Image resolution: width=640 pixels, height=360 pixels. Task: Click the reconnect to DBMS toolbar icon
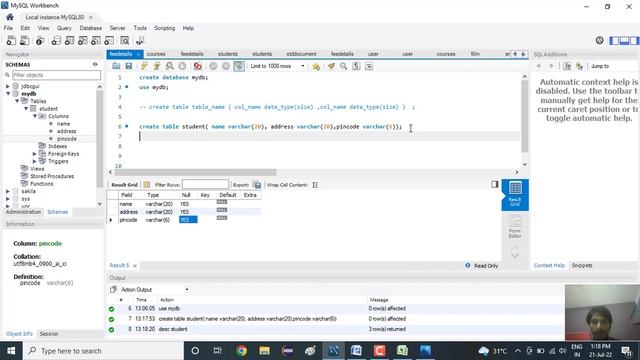pos(140,40)
